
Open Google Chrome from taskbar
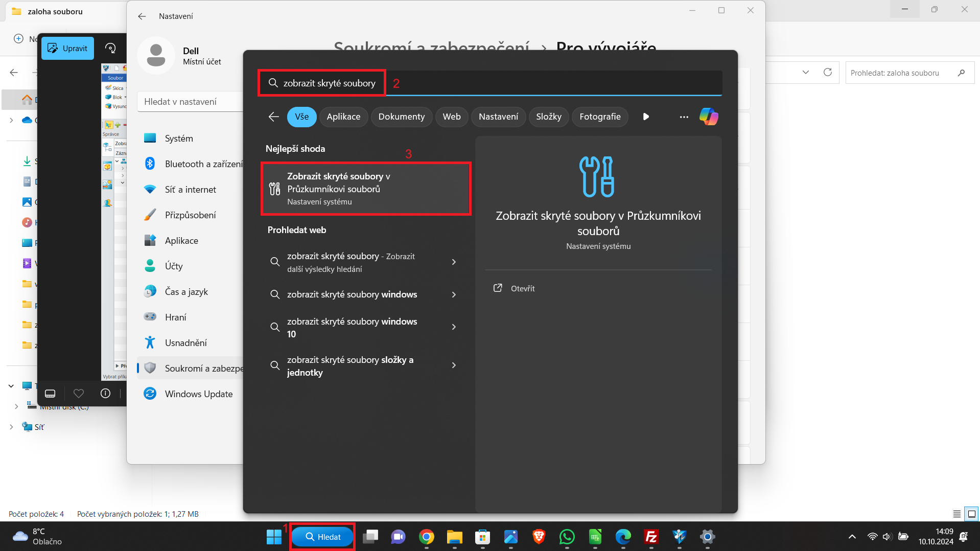pyautogui.click(x=426, y=537)
